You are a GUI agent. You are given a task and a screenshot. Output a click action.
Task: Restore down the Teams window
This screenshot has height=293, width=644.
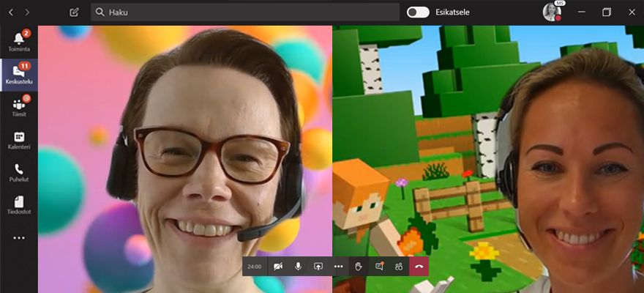[x=607, y=12]
